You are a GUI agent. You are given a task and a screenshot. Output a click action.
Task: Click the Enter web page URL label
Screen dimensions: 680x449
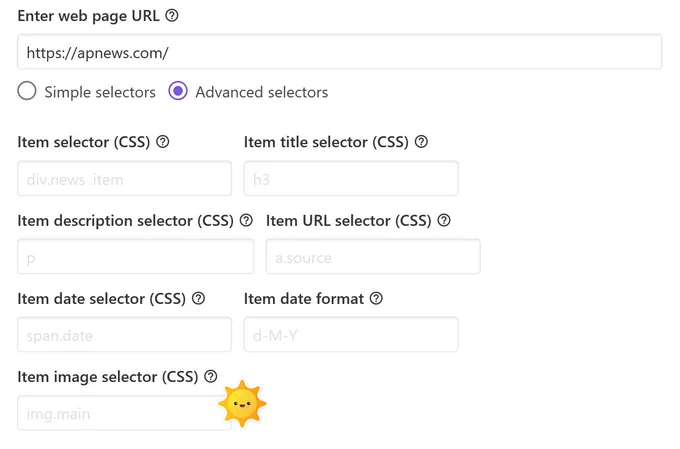point(88,16)
